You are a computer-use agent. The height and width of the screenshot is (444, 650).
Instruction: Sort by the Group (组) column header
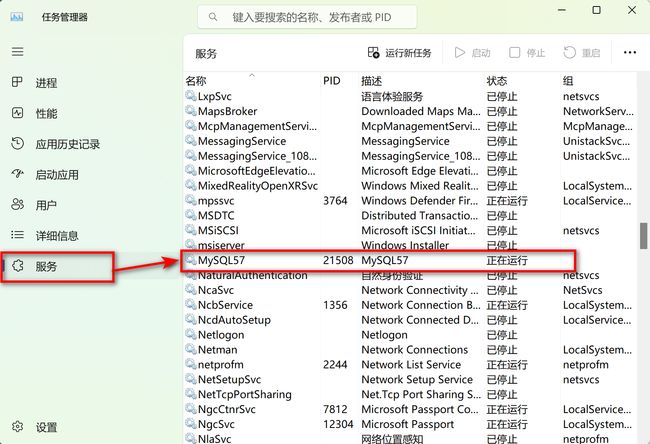(598, 81)
